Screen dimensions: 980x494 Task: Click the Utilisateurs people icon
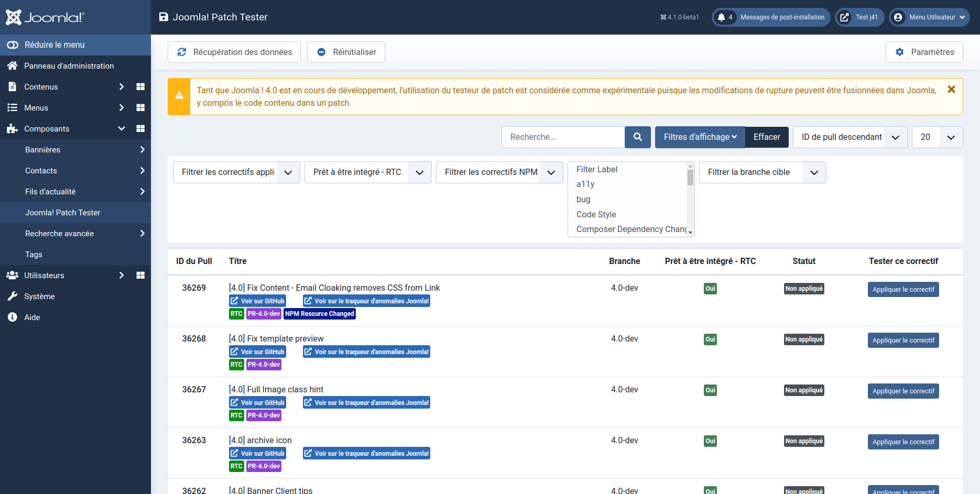coord(12,276)
